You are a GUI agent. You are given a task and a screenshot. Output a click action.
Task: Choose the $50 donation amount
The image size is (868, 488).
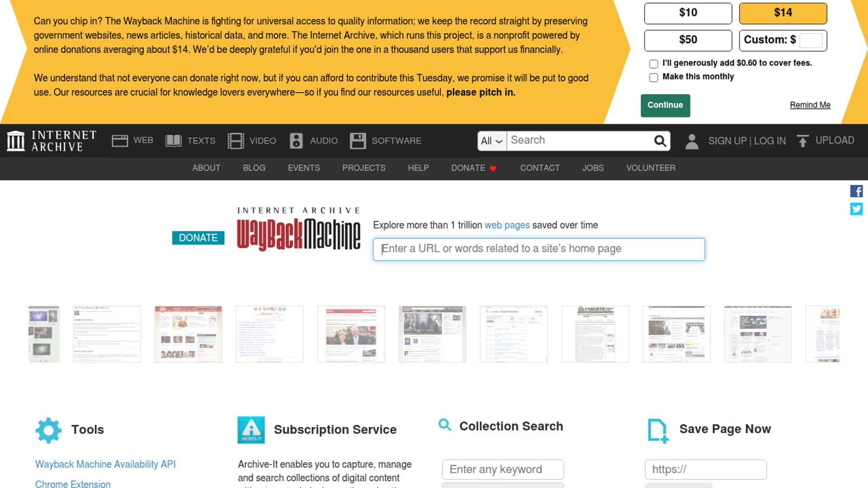[688, 40]
